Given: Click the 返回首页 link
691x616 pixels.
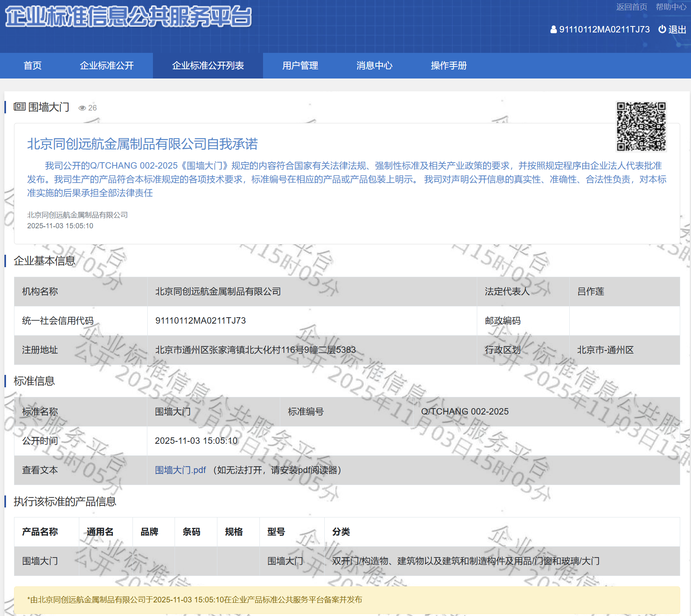Looking at the screenshot, I should [631, 7].
